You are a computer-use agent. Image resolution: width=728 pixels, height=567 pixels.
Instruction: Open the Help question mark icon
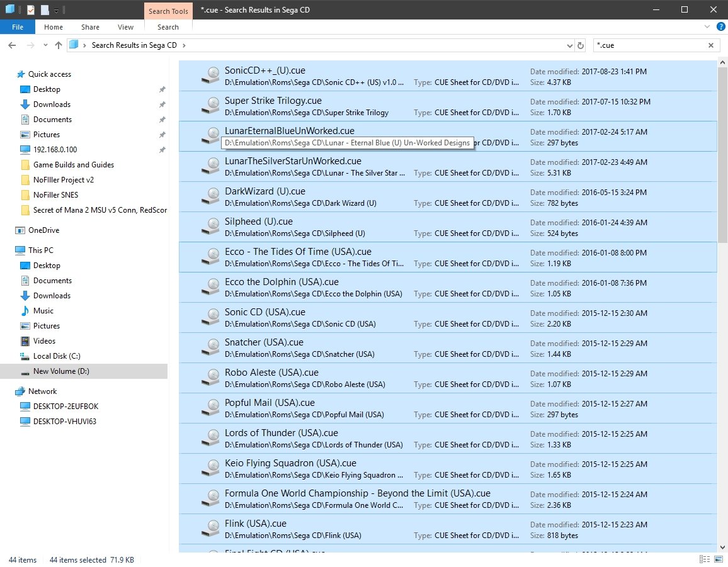(720, 27)
